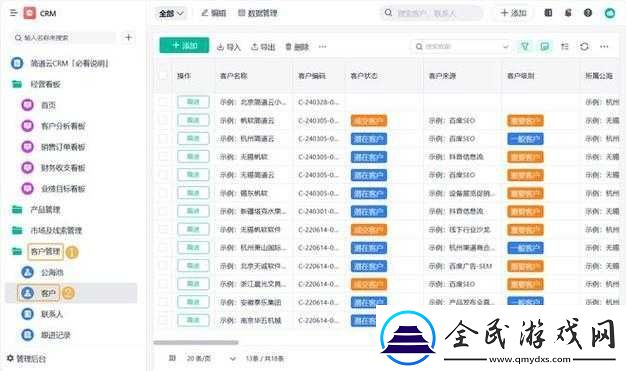Open the sort fields icon
626x371 pixels.
[x=565, y=47]
